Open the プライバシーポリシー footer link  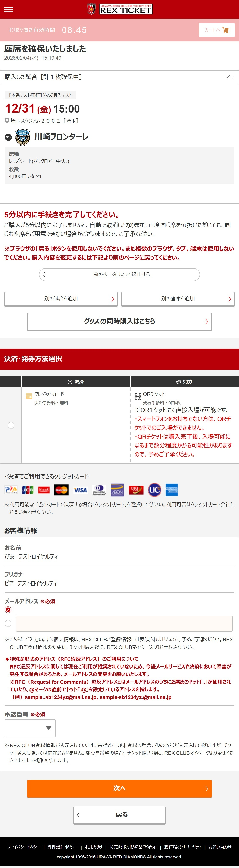(x=24, y=847)
